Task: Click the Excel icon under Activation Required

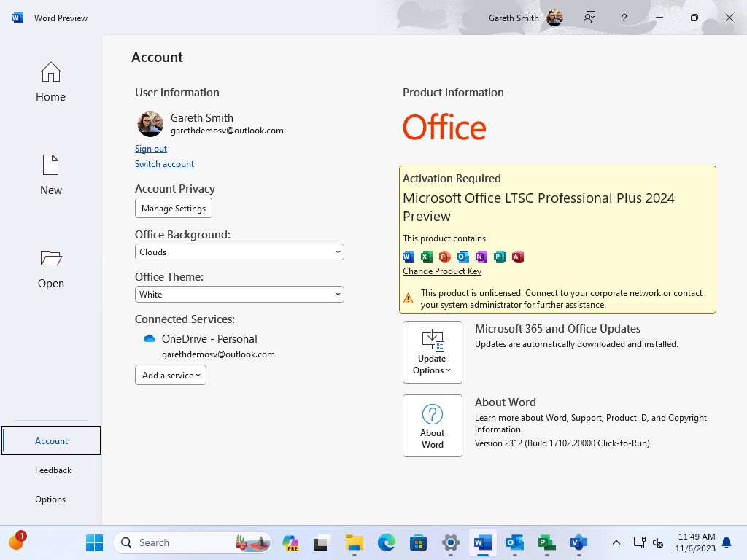Action: (426, 257)
